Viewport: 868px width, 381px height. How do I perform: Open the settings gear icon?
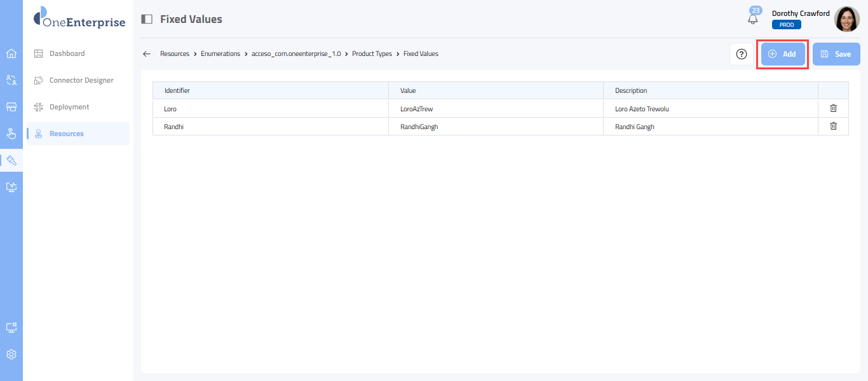11,354
